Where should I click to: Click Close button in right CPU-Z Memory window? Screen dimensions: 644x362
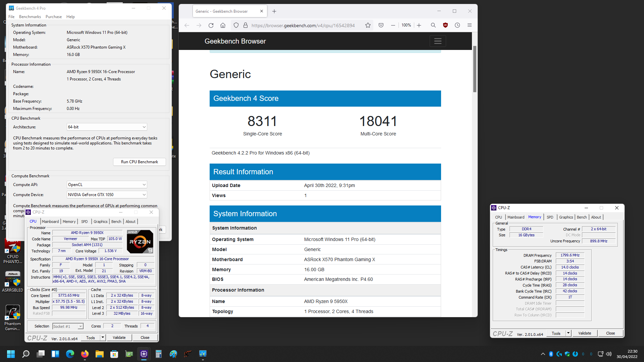point(610,333)
